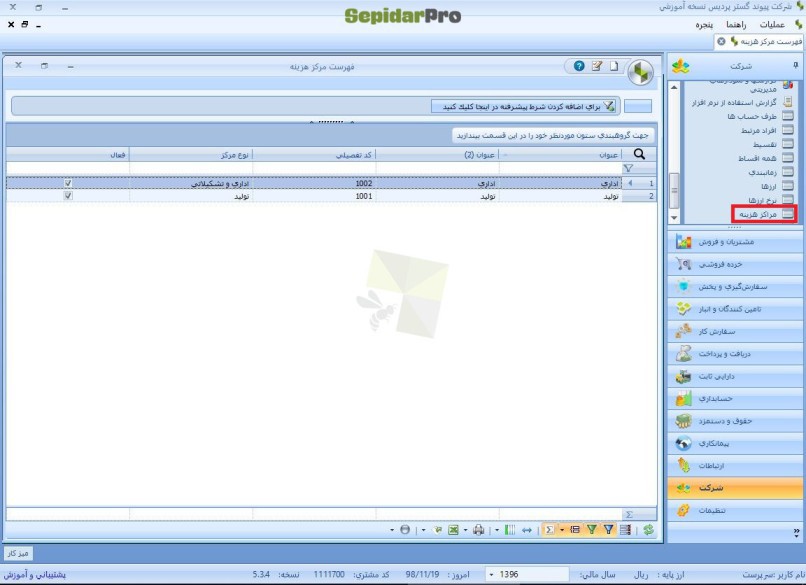The image size is (806, 585).
Task: Click the Excel export icon
Action: pyautogui.click(x=453, y=529)
